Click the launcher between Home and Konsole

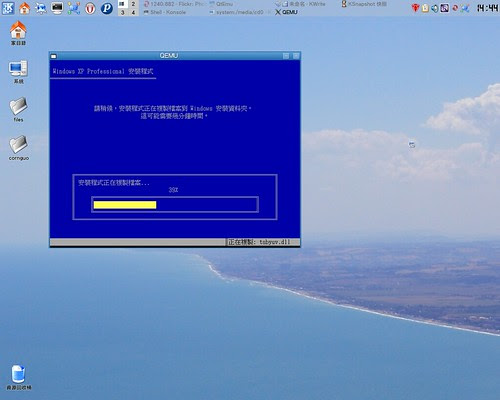[x=41, y=8]
